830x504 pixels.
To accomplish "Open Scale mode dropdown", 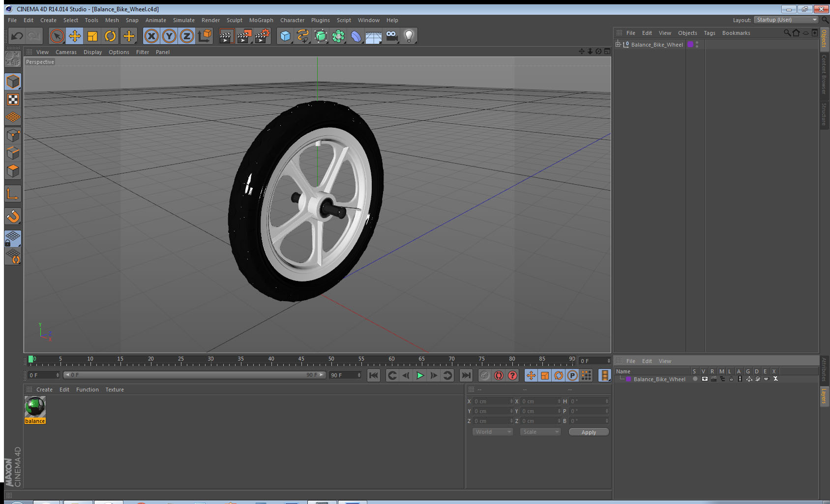I will (540, 432).
